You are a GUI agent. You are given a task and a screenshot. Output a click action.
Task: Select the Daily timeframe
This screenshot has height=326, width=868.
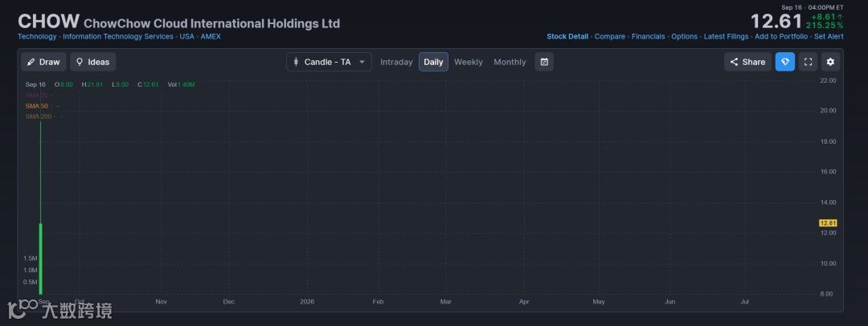tap(433, 62)
